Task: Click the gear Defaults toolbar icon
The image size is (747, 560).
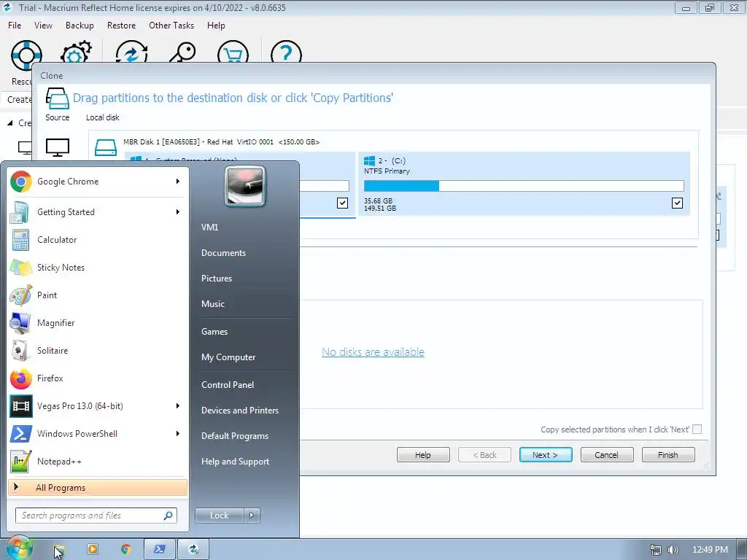Action: (76, 52)
